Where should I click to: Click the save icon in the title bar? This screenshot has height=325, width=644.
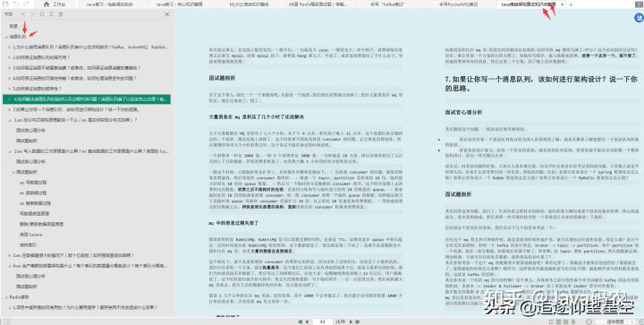pyautogui.click(x=5, y=4)
